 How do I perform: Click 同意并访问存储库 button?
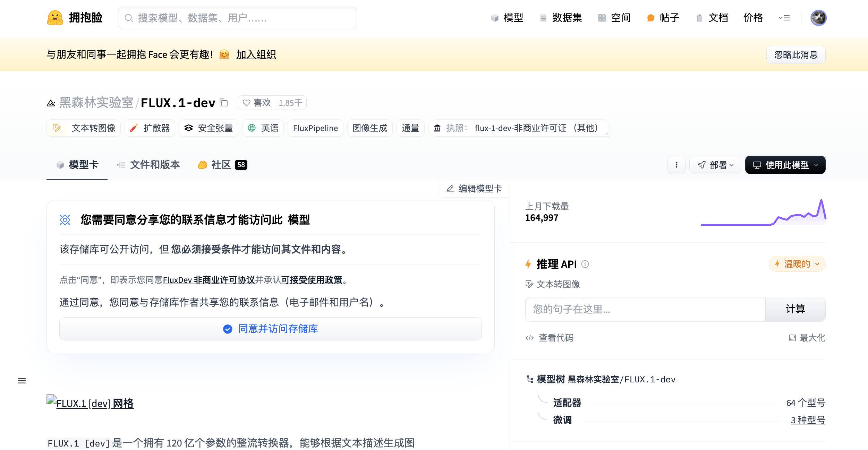[x=271, y=329]
